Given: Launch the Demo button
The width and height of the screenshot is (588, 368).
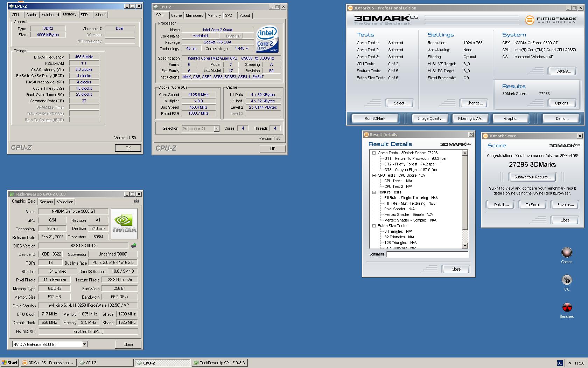Looking at the screenshot, I should click(562, 118).
